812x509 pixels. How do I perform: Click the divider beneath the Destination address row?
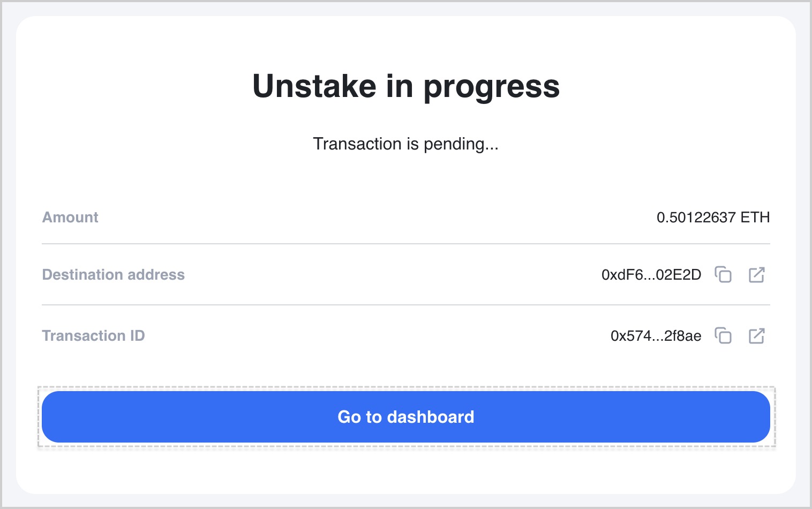406,305
